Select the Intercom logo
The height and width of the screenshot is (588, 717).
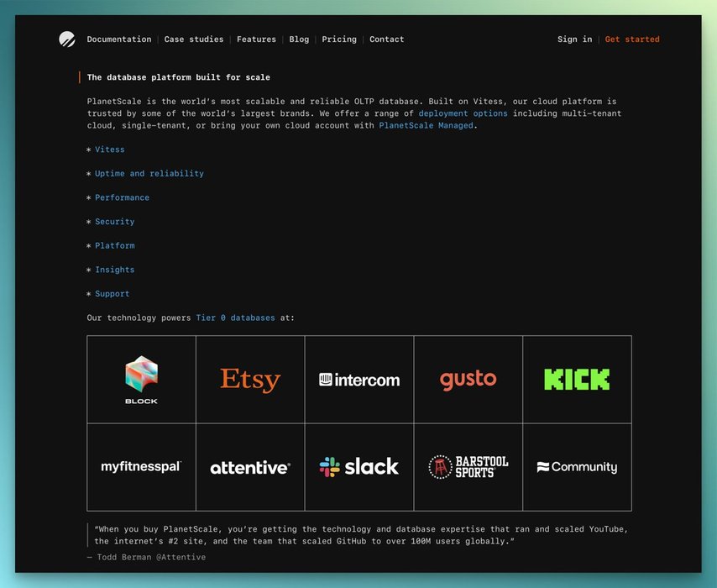(x=359, y=380)
